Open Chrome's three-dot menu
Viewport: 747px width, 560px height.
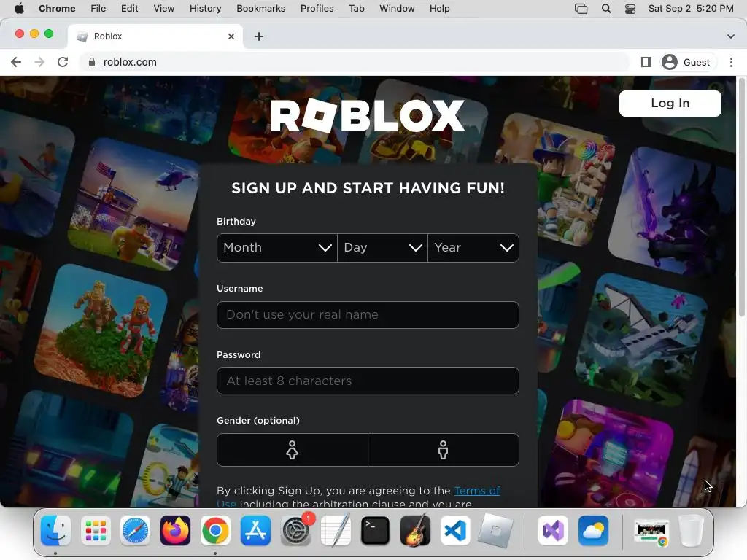(x=731, y=63)
